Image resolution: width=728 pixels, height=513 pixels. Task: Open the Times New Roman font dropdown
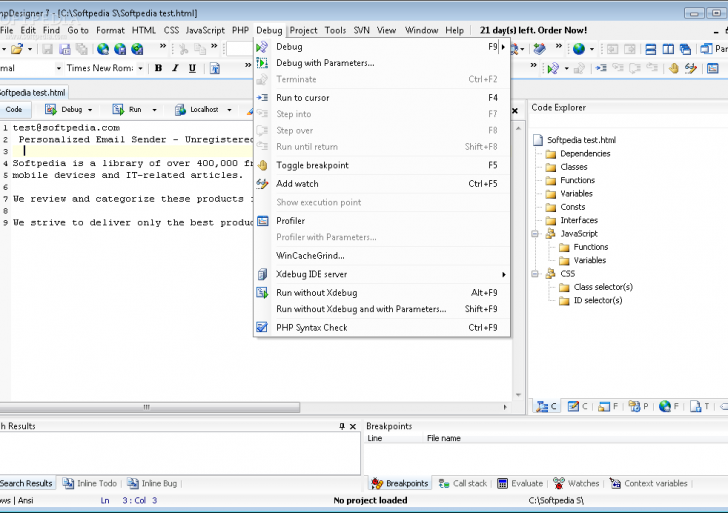(x=142, y=68)
